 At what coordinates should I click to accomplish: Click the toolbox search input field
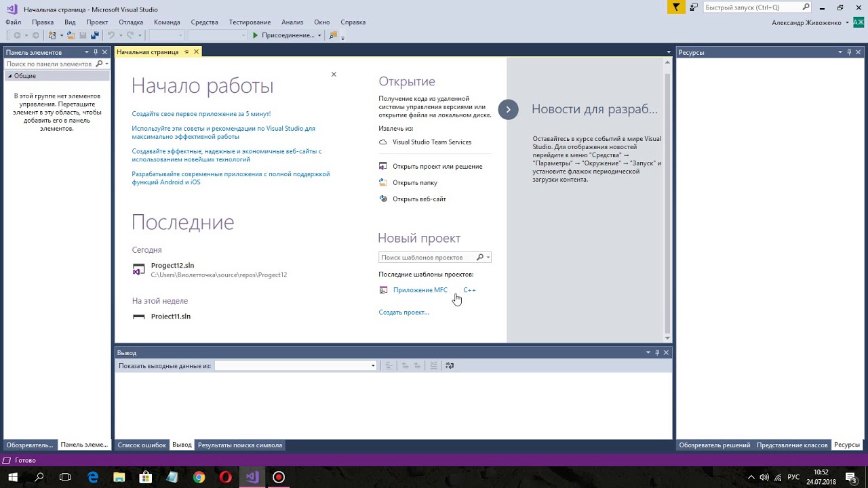click(50, 64)
